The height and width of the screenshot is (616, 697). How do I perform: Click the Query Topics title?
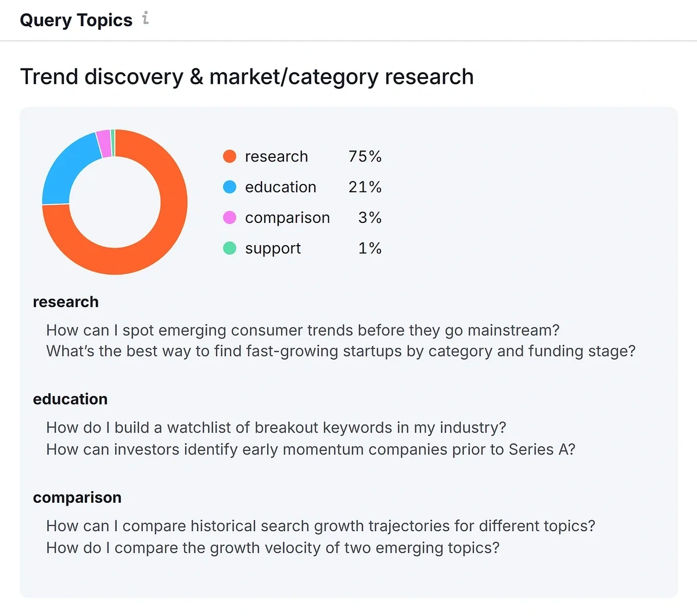click(x=76, y=19)
